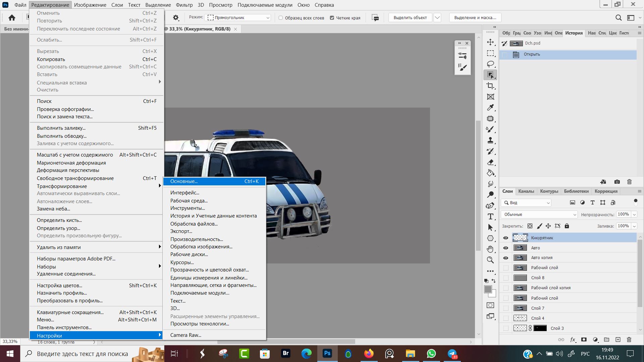644x362 pixels.
Task: Click the Home icon in options bar
Action: 12,18
